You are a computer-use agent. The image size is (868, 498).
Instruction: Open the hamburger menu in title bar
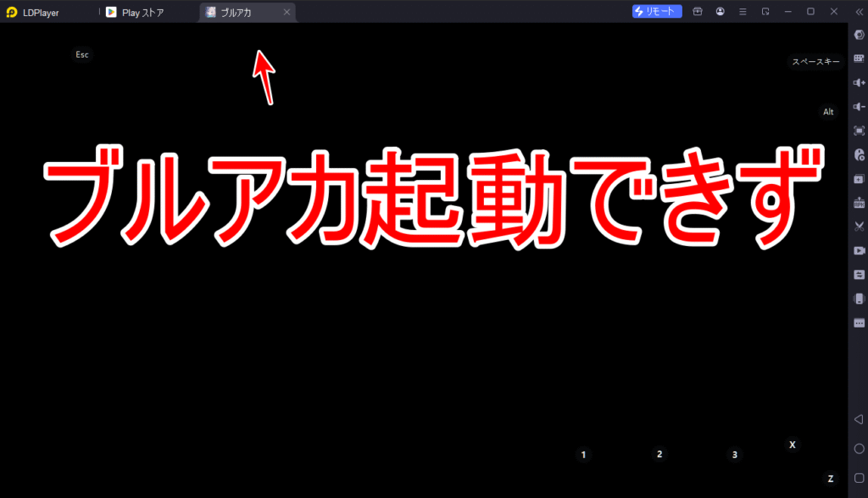coord(743,11)
